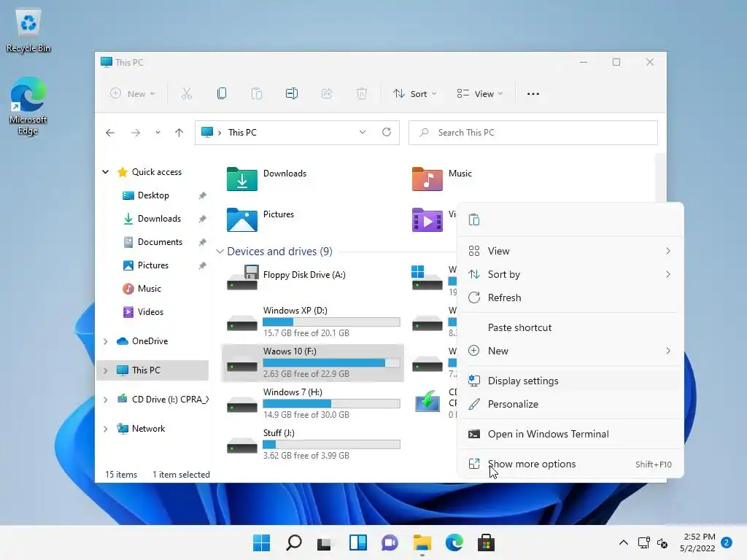The height and width of the screenshot is (560, 747).
Task: Choose Display settings in context menu
Action: coord(570,381)
